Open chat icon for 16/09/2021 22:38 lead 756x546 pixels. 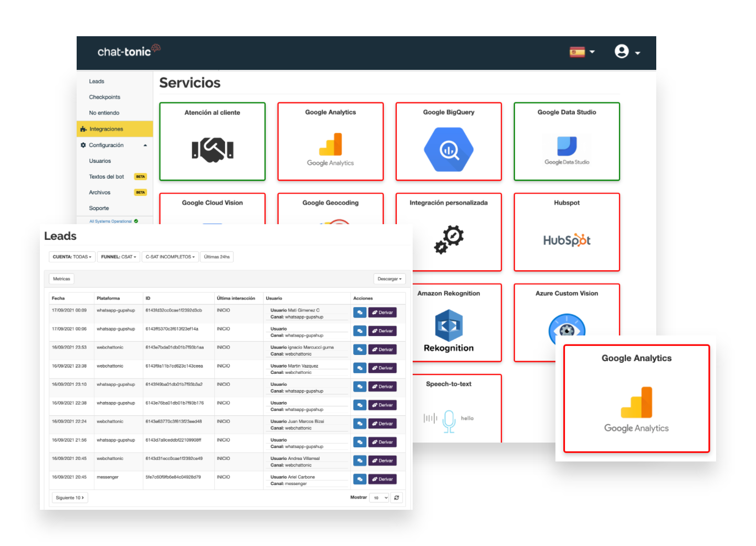360,405
